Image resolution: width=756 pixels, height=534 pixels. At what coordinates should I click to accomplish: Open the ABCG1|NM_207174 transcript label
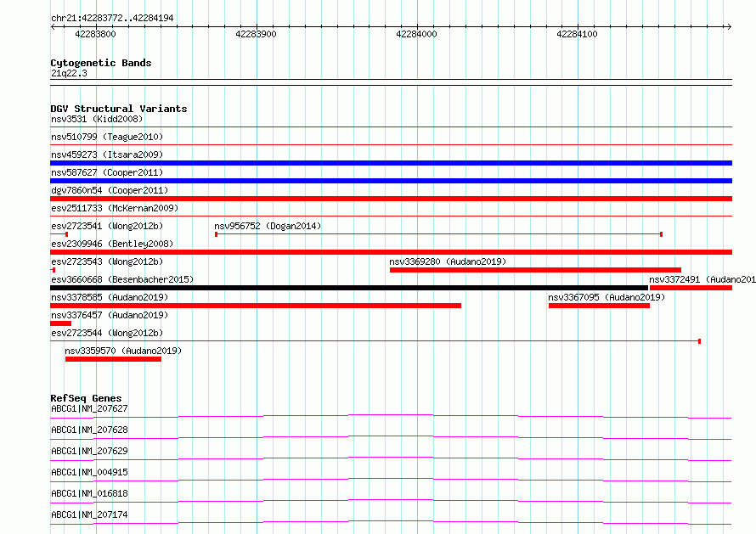90,514
